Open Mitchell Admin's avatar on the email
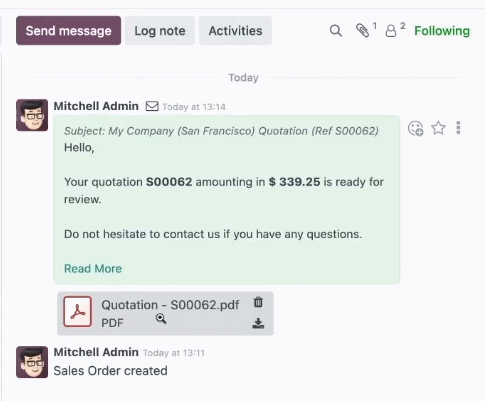Viewport: 485px width, 401px height. click(32, 115)
